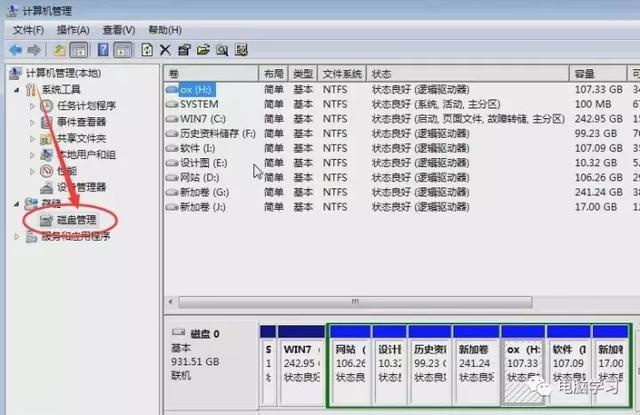Select the 网站 partition block in disk map
Viewport: 640px width, 415px height.
[348, 365]
